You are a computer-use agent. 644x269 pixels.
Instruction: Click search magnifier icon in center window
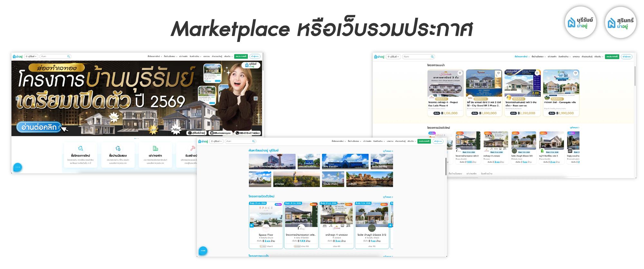[253, 141]
